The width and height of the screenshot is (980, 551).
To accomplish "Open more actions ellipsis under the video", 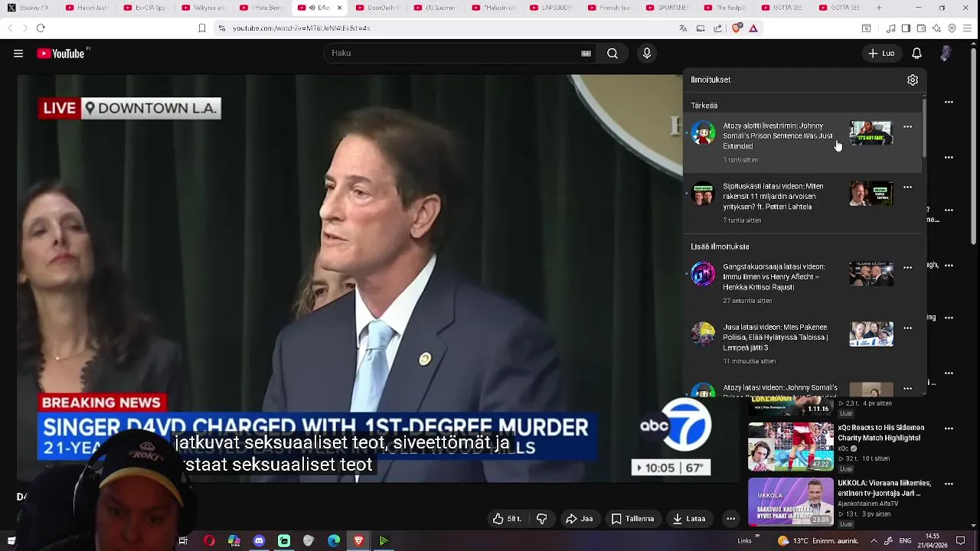I will (730, 519).
